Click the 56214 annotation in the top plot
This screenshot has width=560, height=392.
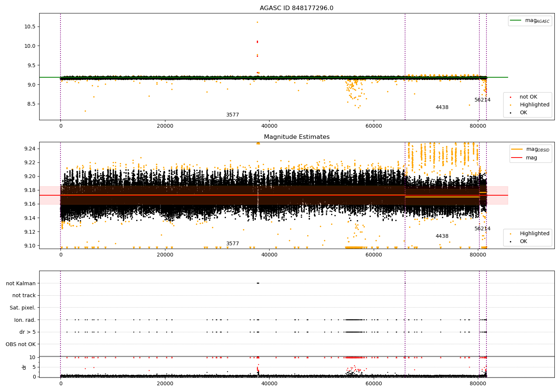pyautogui.click(x=482, y=100)
